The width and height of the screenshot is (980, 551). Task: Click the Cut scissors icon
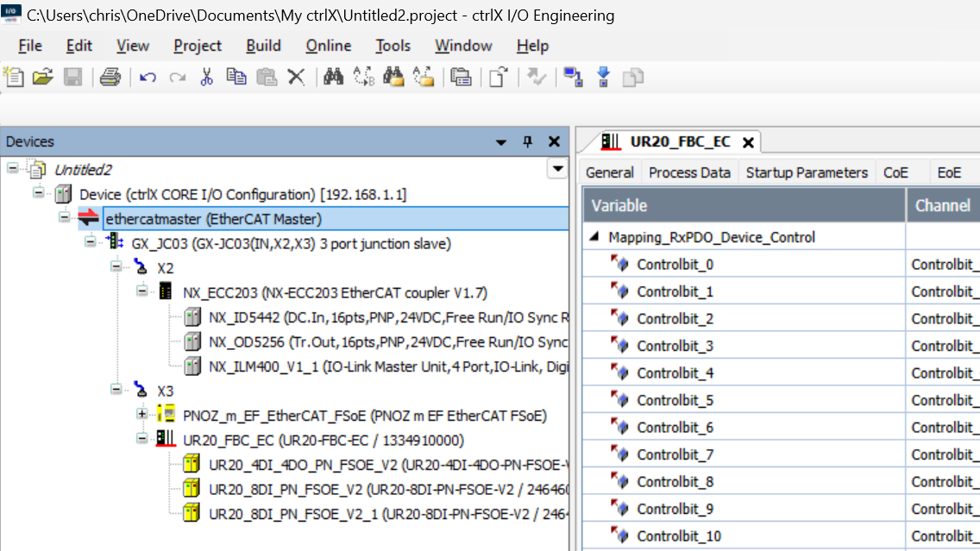(x=206, y=77)
